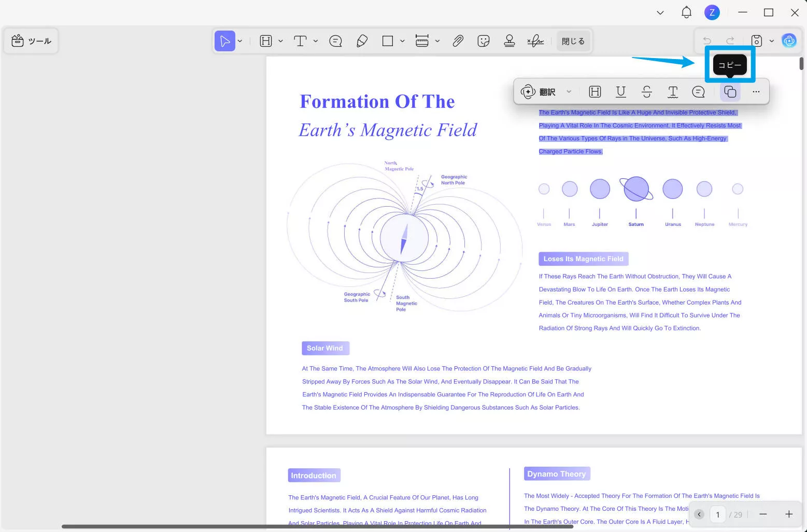Viewport: 807px width, 532px height.
Task: Open the measurement tool dropdown arrow
Action: coord(437,41)
